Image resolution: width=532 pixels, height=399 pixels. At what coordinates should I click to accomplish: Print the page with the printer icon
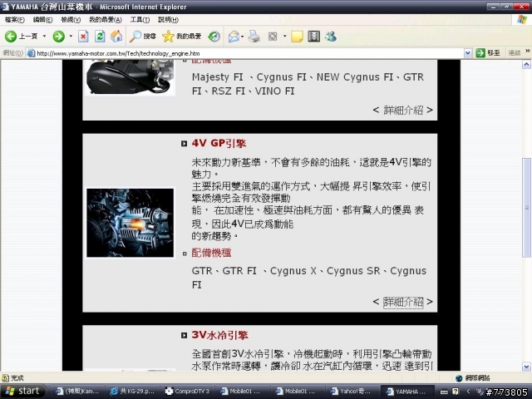[x=254, y=37]
